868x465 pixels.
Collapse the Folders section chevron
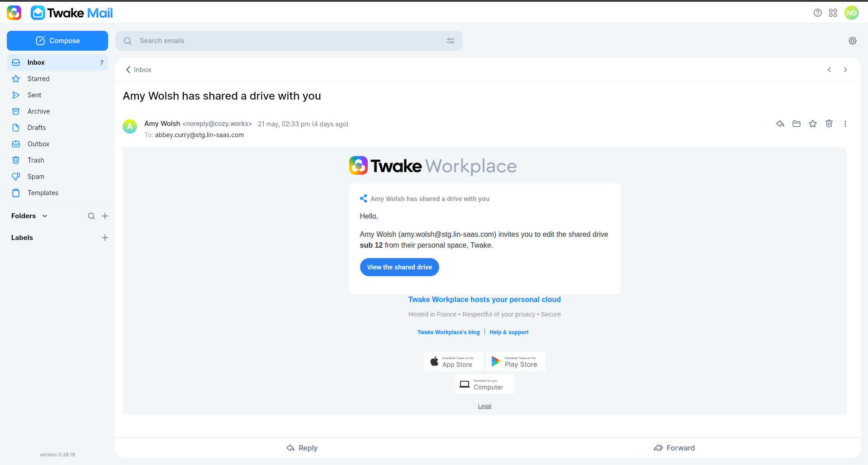pos(45,216)
